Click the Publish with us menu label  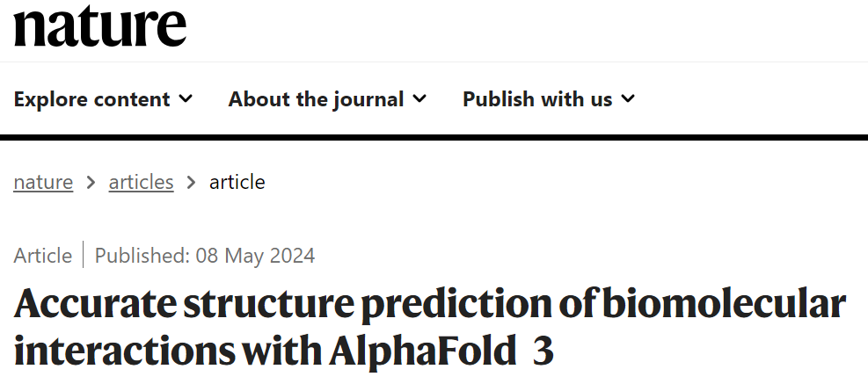536,99
